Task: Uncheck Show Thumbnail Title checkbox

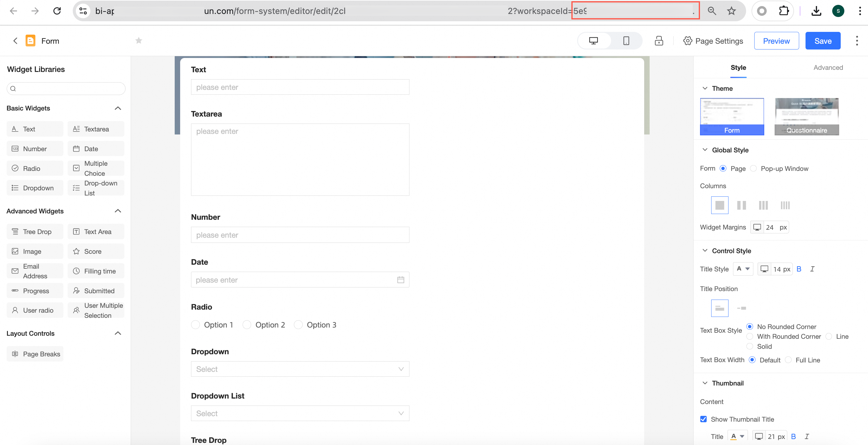Action: [x=703, y=419]
